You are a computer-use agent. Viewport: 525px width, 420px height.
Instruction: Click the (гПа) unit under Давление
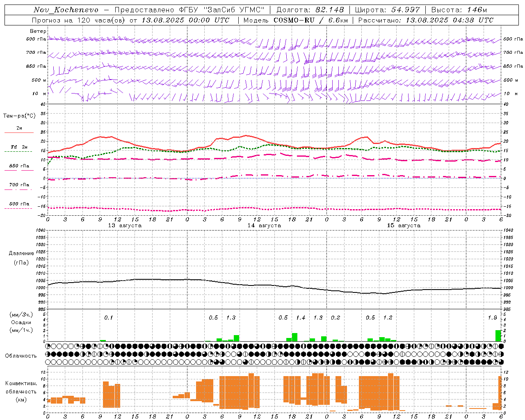21,263
